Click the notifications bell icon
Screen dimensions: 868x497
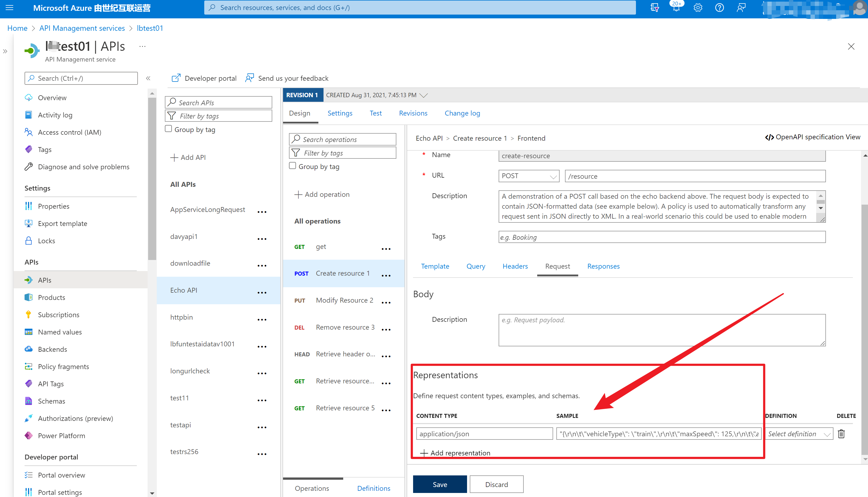676,8
